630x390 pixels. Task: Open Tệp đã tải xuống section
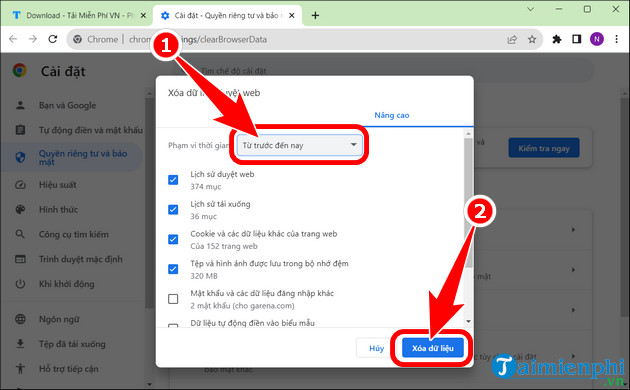click(72, 344)
